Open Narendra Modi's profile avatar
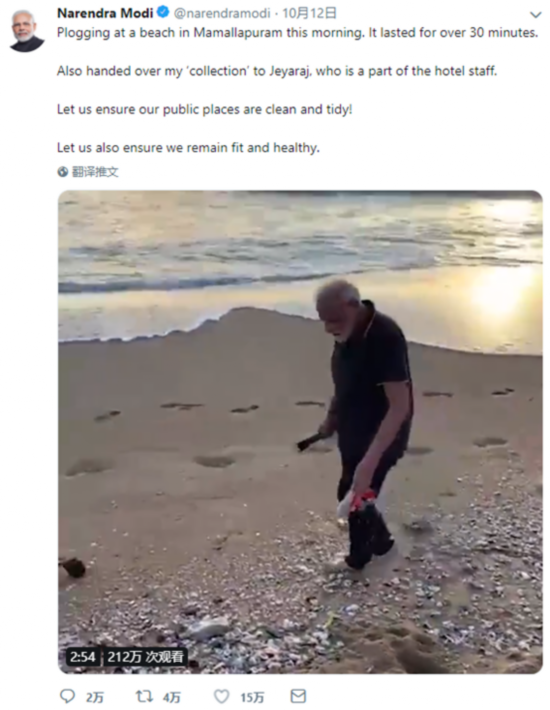Viewport: 550px width, 710px height. tap(26, 31)
